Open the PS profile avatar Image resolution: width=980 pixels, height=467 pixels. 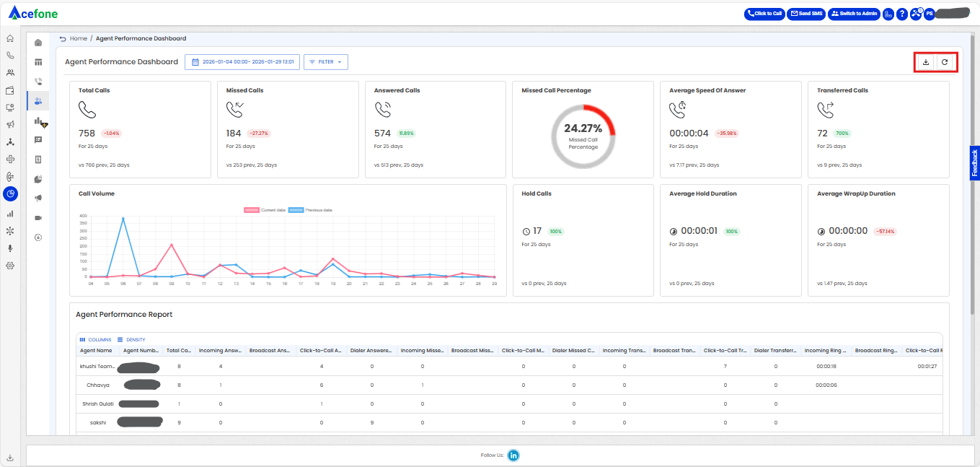[930, 14]
